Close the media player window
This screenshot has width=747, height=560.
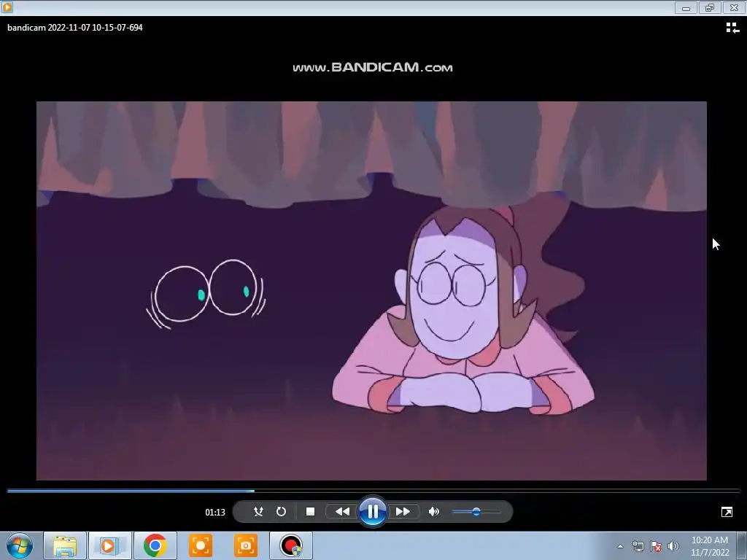click(734, 7)
